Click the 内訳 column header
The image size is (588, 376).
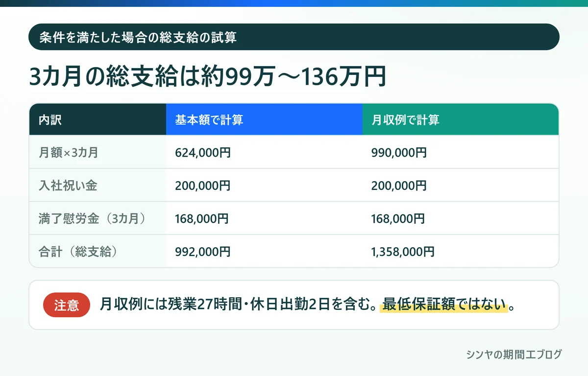point(98,119)
